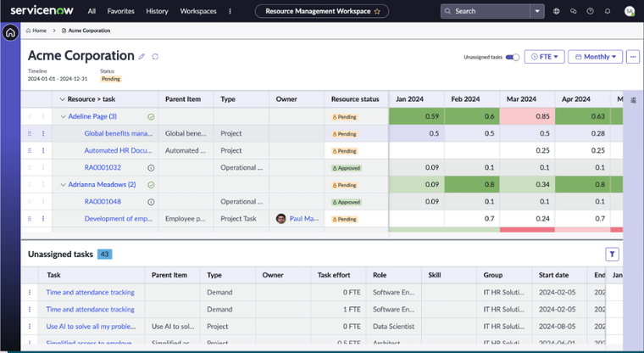Viewport: 644px width, 353px height.
Task: Open grid personalization settings icon
Action: pos(635,99)
